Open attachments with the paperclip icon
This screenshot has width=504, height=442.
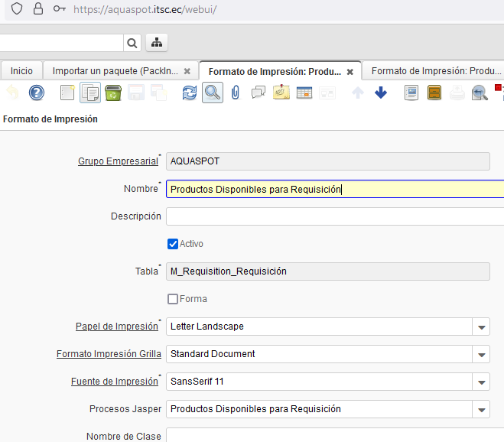pos(235,93)
